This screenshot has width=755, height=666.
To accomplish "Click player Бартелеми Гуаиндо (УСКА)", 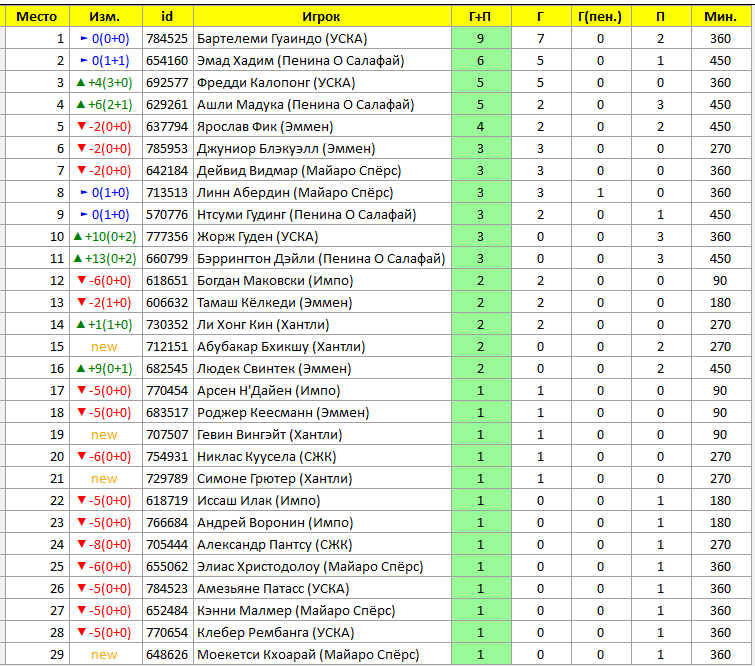I will [x=282, y=39].
